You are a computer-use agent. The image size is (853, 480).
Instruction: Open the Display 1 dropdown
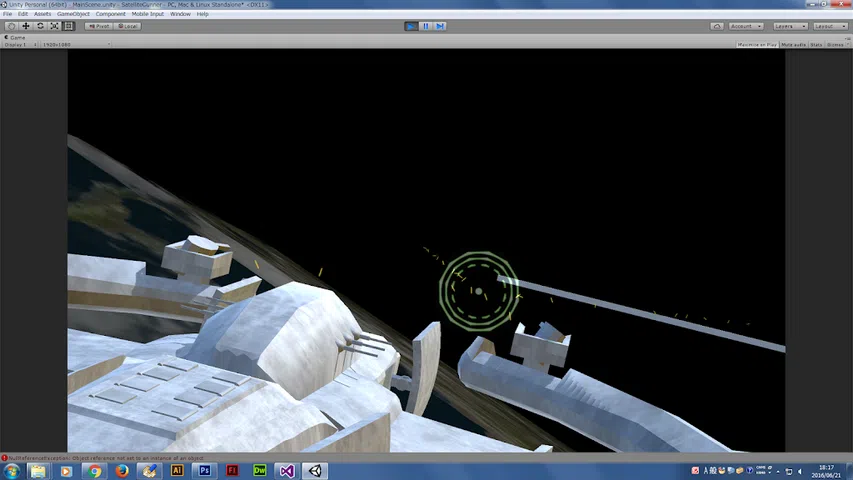tap(20, 45)
